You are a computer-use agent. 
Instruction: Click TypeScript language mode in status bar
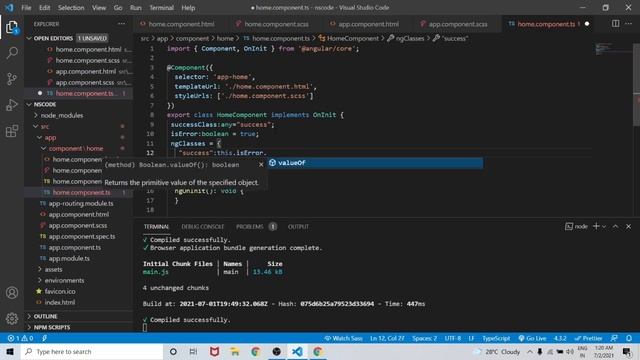pos(496,338)
